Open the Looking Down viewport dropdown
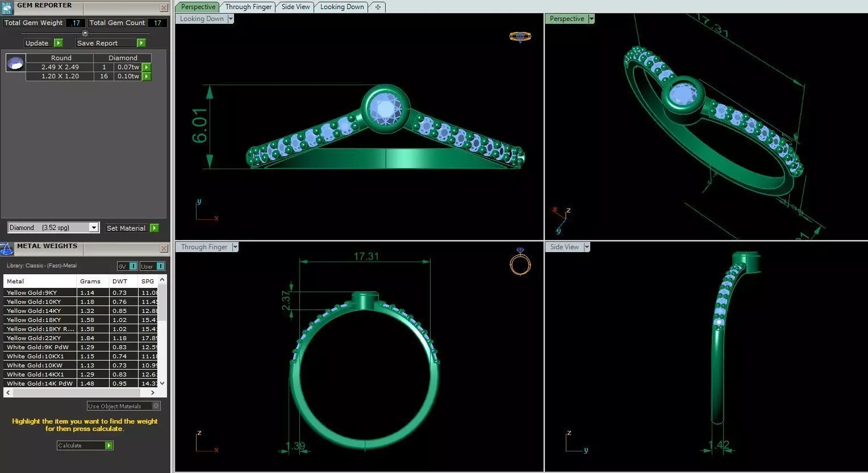Viewport: 868px width, 473px height. 231,19
